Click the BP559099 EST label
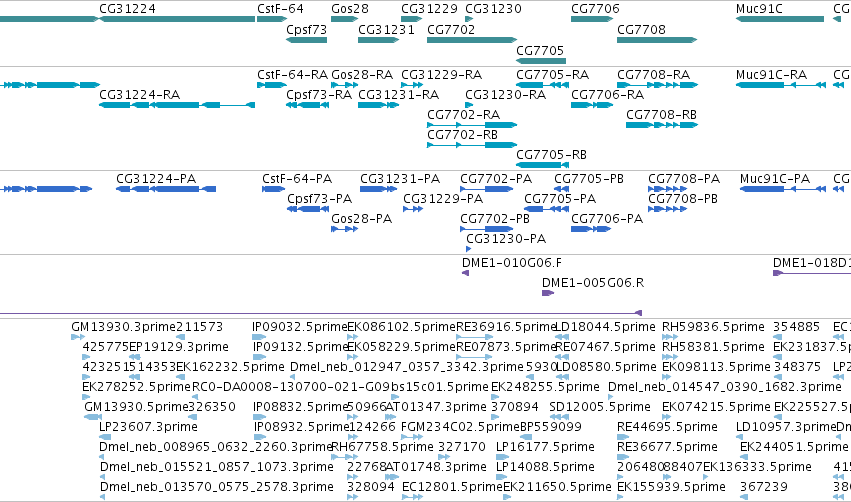The height and width of the screenshot is (502, 851). 550,427
